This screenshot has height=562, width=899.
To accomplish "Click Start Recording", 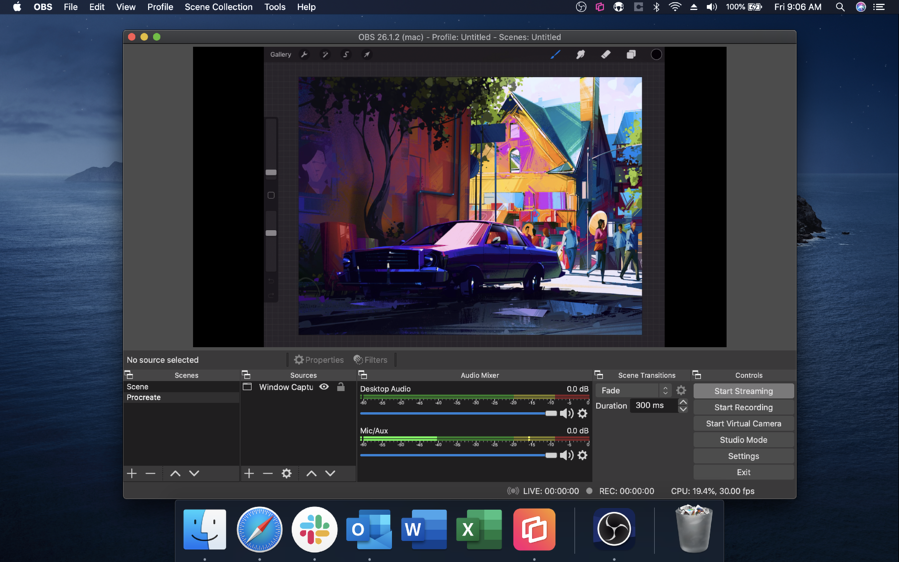I will point(744,407).
